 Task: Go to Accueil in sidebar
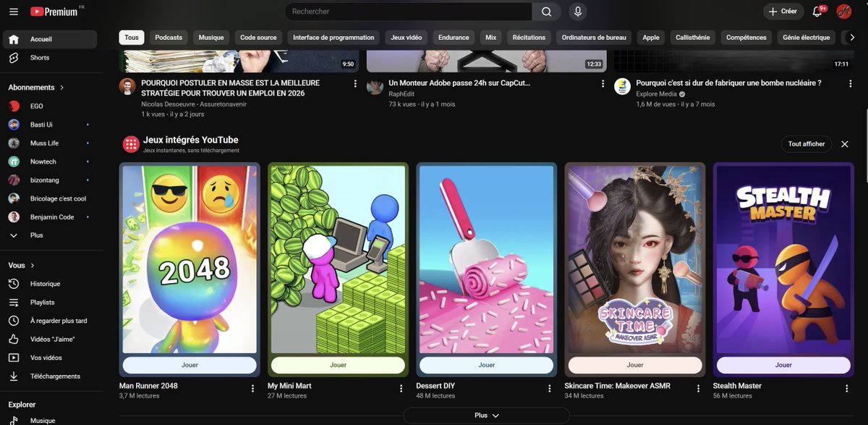49,39
